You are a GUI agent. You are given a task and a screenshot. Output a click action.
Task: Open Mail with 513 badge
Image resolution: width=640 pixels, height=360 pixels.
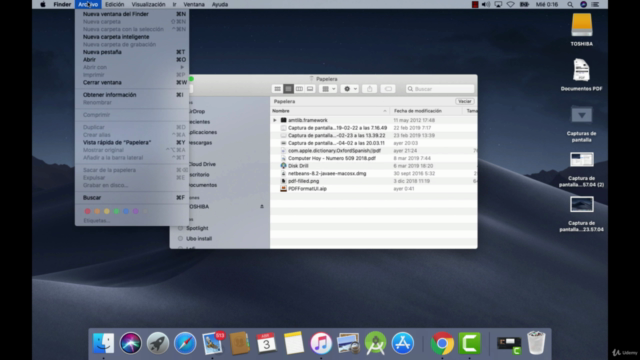(x=213, y=343)
